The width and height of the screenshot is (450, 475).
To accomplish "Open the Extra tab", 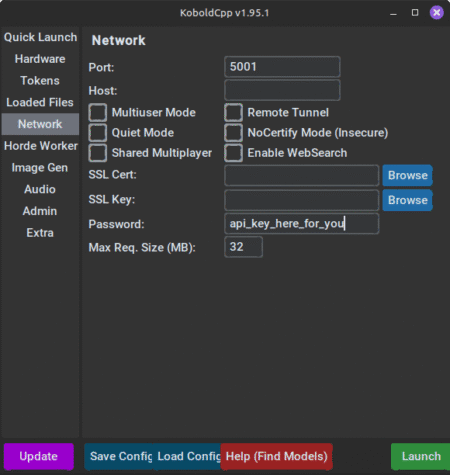I will [40, 232].
